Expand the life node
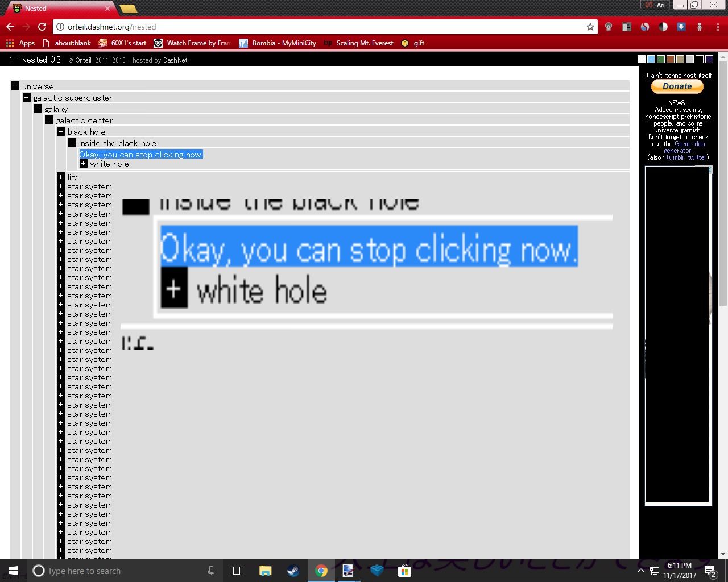This screenshot has height=582, width=728. pos(61,177)
